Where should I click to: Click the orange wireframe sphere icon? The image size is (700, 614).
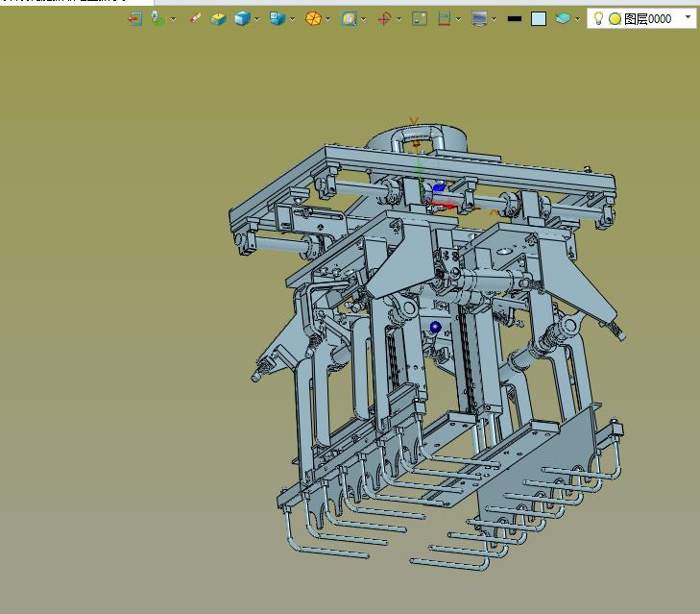pyautogui.click(x=313, y=18)
